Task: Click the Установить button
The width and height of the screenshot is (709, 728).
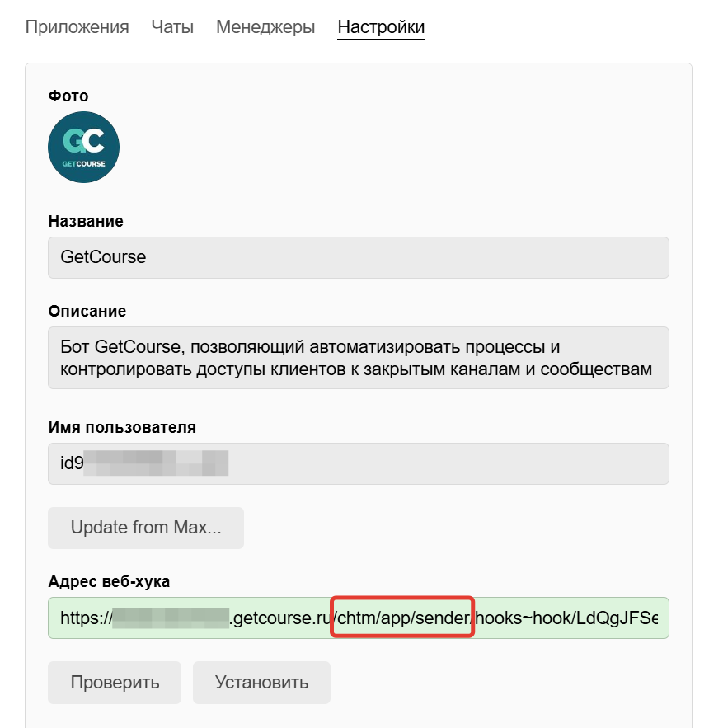Action: point(261,682)
